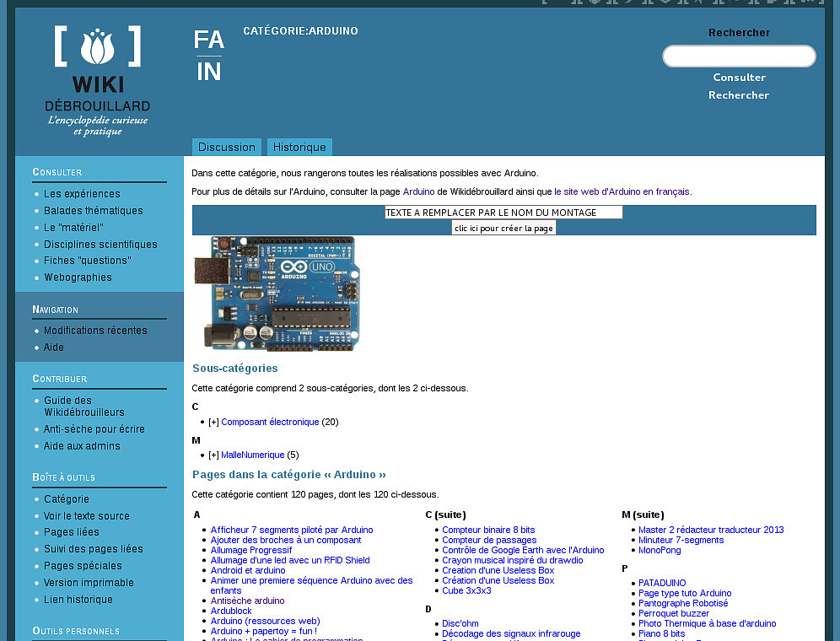
Task: Click the Wiki Débrouillard tulip logo
Action: [97, 82]
